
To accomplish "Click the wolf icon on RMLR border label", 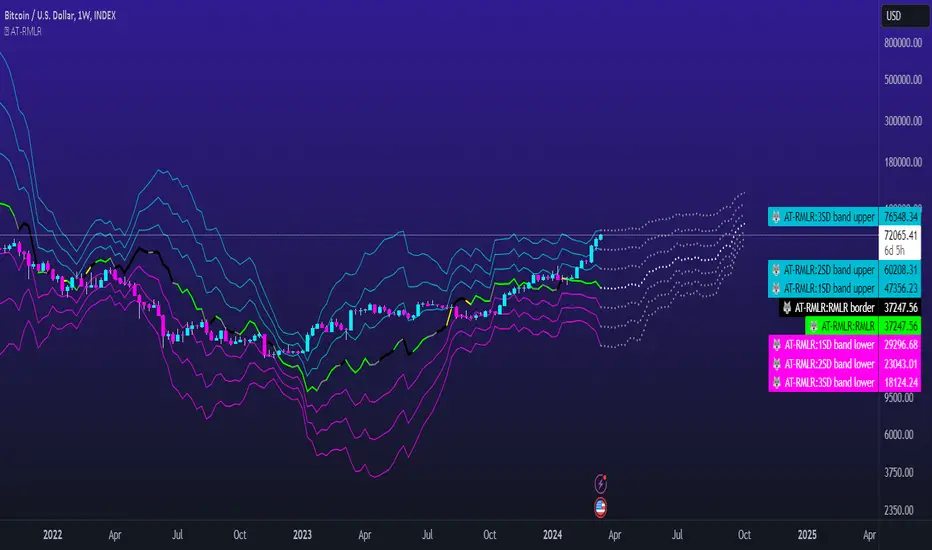I will pyautogui.click(x=787, y=307).
